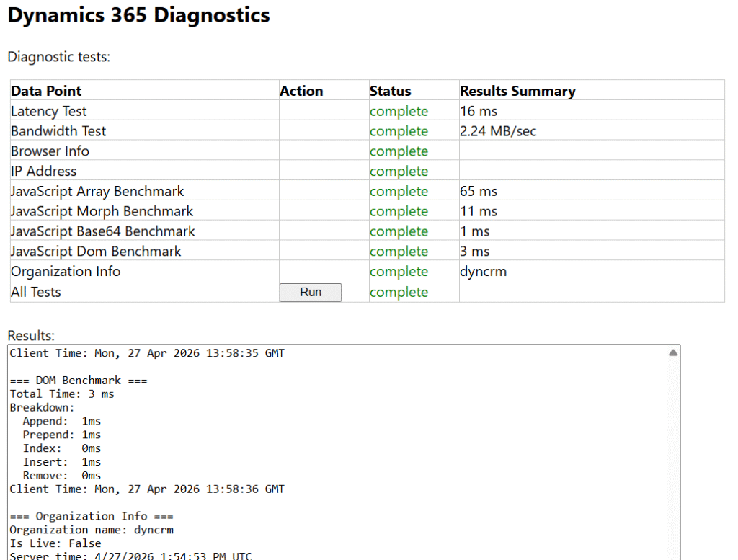This screenshot has height=560, width=738.
Task: Click 'complete' status for IP Address
Action: click(x=399, y=172)
